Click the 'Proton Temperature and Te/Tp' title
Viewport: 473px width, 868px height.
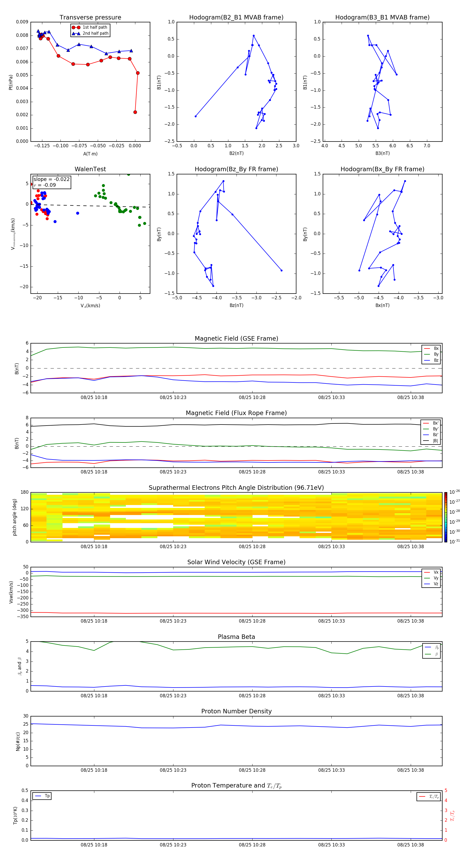click(236, 786)
